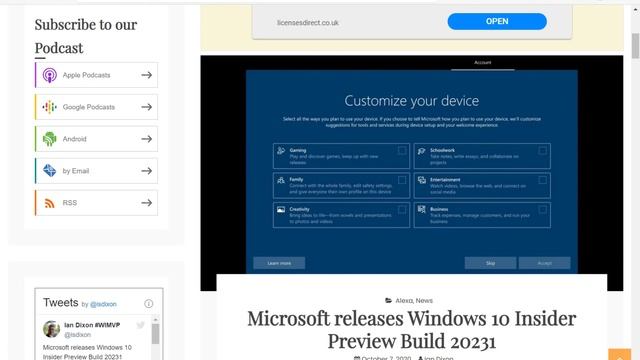Check the Gaming option checkbox

pos(402,151)
